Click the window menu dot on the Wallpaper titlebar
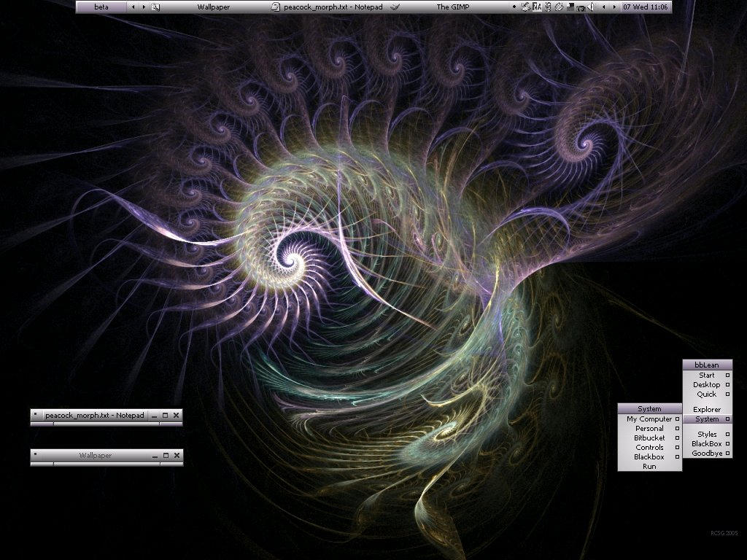Viewport: 747px width, 560px height. pos(34,456)
